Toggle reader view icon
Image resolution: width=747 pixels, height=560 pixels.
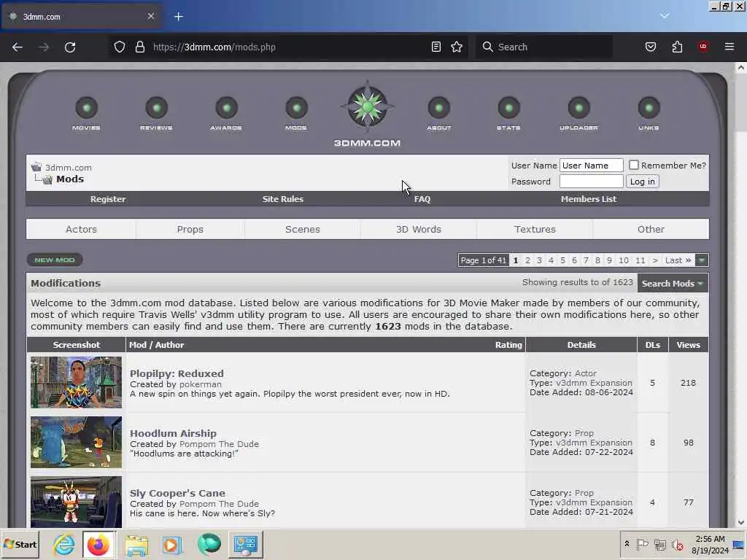click(436, 47)
